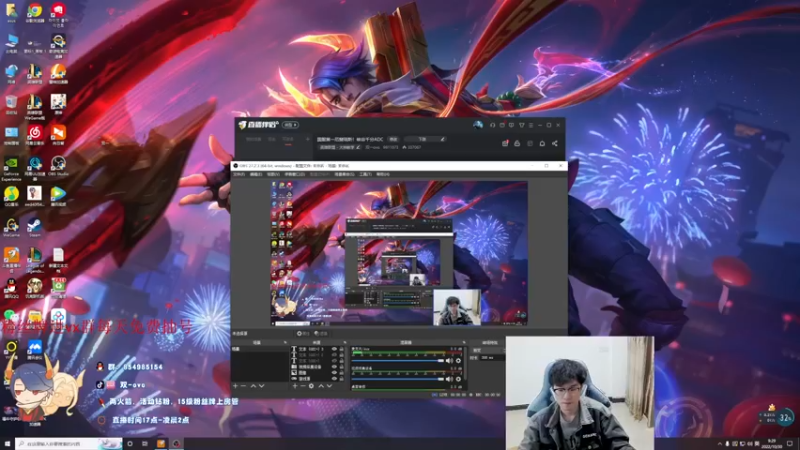Open the notification center on taskbar
The image size is (800, 450).
coord(790,444)
